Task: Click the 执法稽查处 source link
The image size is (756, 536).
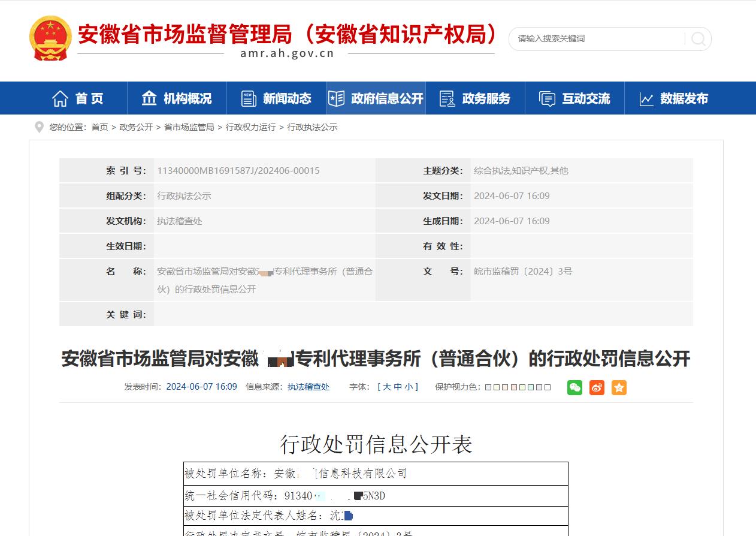Action: point(309,387)
